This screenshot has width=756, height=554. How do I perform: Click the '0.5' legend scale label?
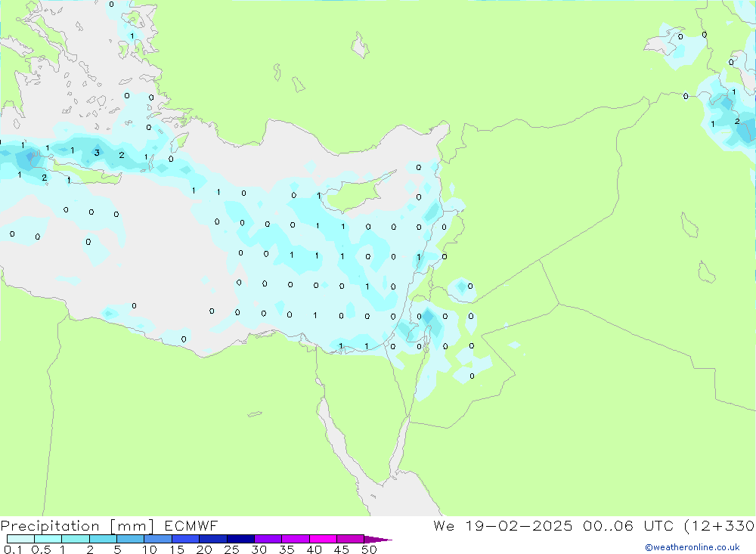click(x=41, y=549)
